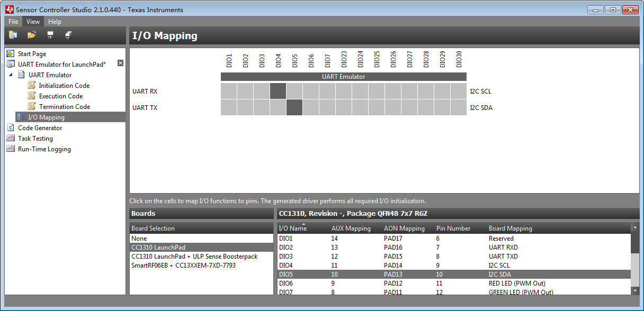644x311 pixels.
Task: Click the Execution Code scroll icon
Action: 32,96
